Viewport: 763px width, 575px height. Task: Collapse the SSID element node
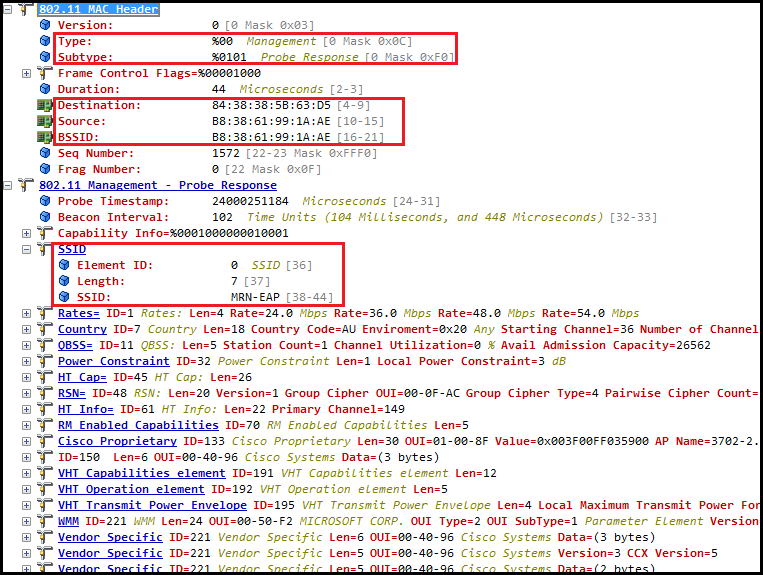[x=27, y=249]
